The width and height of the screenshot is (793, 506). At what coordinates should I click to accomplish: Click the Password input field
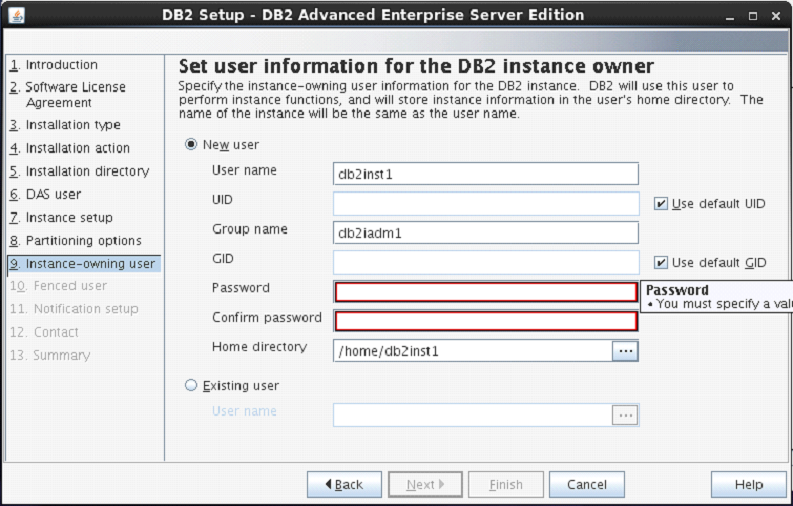(485, 292)
